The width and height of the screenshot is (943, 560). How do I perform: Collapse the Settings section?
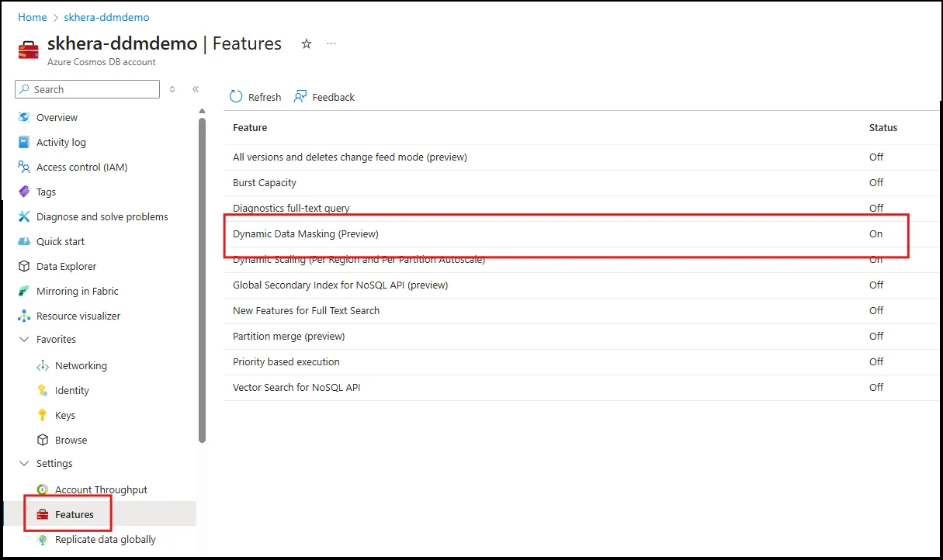tap(23, 463)
